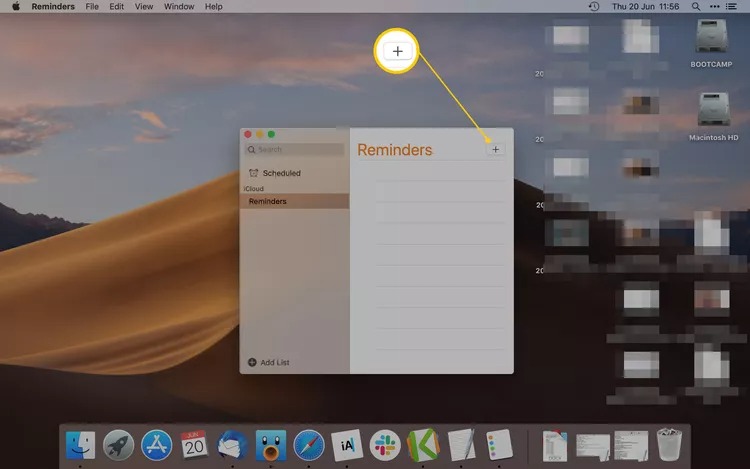
Task: Click the Reminders list title heading
Action: tap(395, 150)
